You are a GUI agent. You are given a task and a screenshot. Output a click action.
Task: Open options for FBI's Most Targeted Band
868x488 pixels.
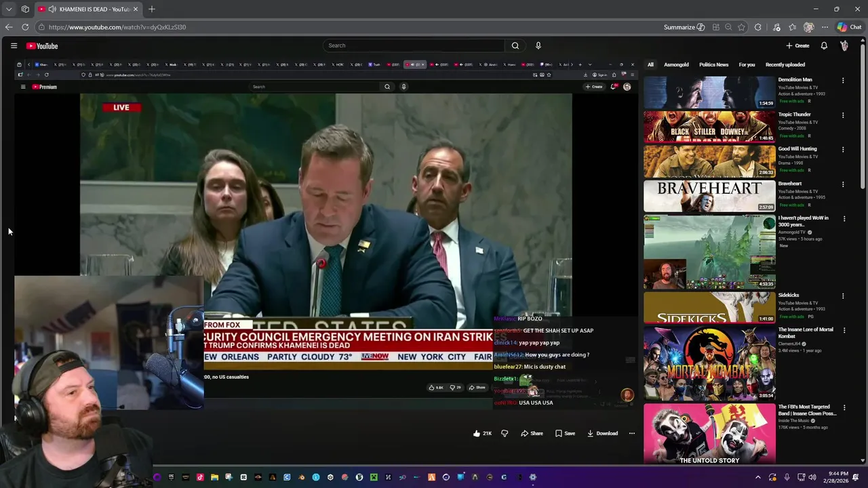(x=844, y=408)
